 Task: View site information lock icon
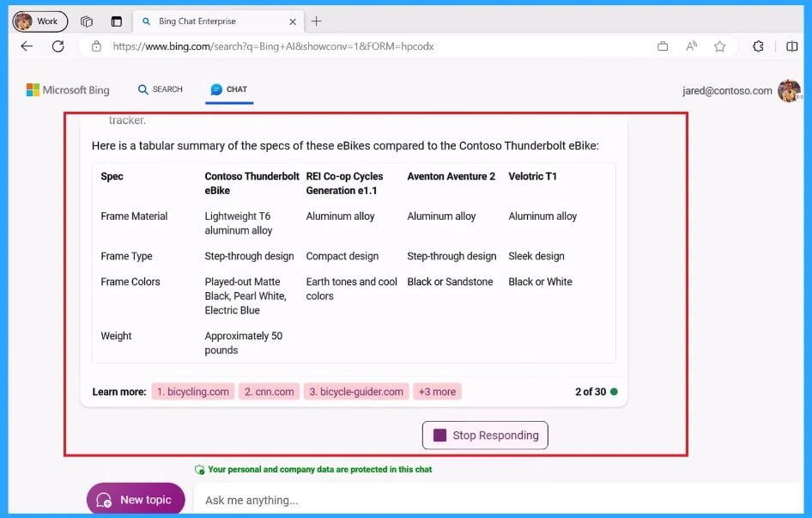click(96, 46)
